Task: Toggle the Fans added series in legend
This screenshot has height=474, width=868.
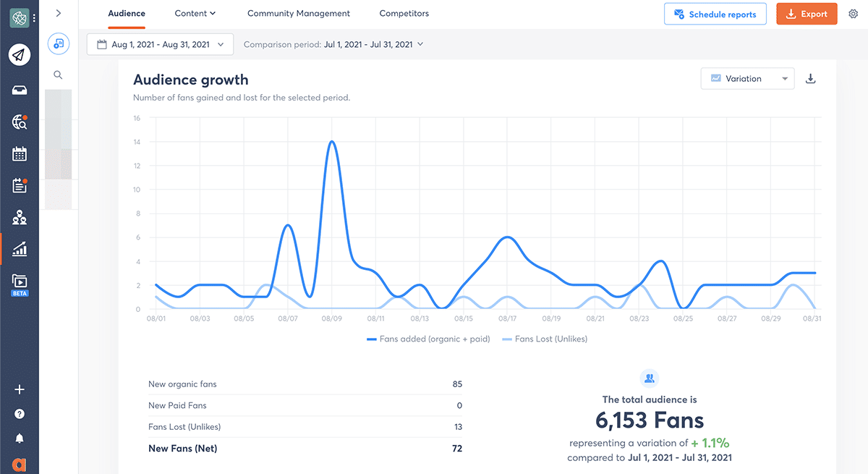Action: [428, 339]
